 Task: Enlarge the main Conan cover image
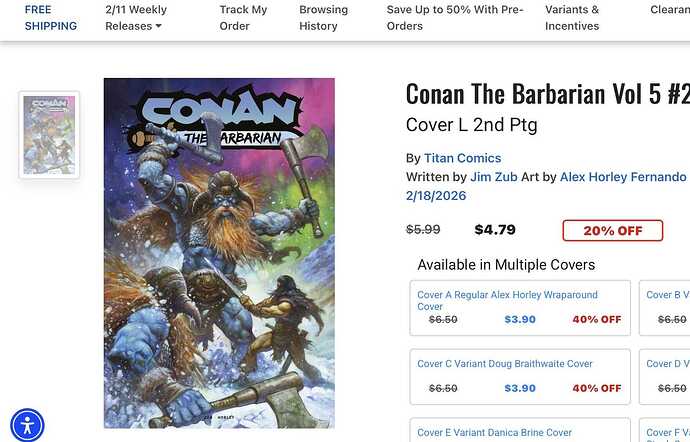pyautogui.click(x=219, y=253)
